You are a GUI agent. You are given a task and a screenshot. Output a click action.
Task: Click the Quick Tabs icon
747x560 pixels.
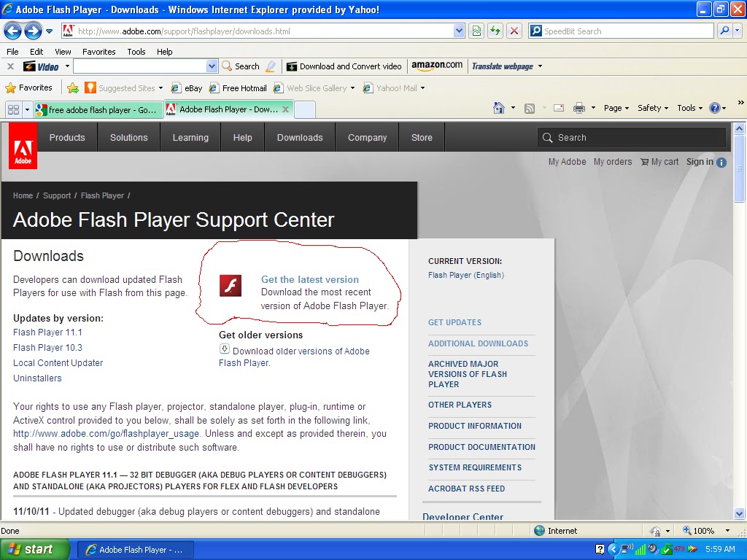click(x=15, y=107)
